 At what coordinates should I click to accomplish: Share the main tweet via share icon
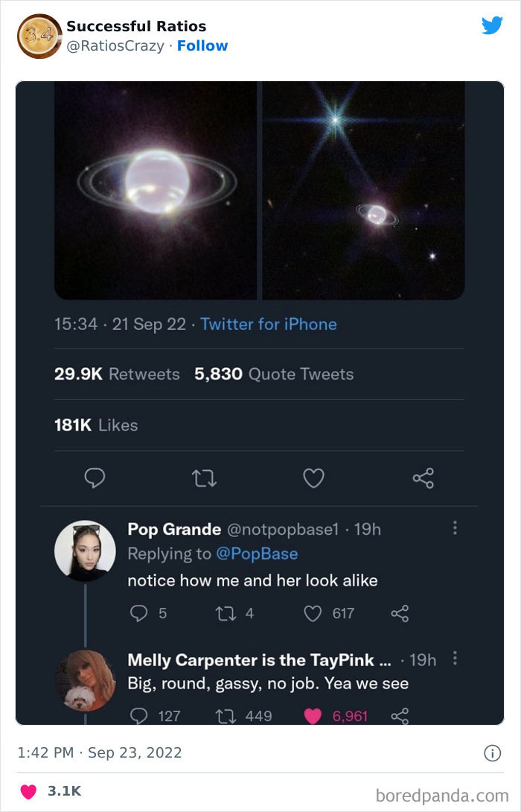[423, 478]
